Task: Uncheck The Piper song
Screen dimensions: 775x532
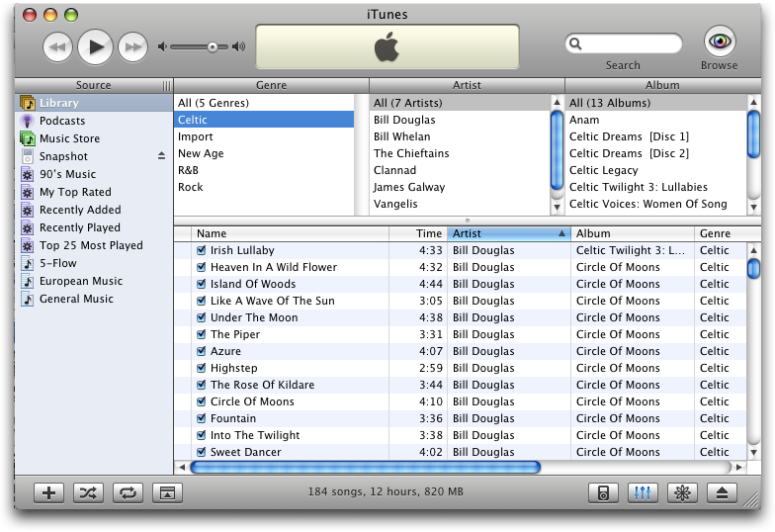Action: pos(202,334)
